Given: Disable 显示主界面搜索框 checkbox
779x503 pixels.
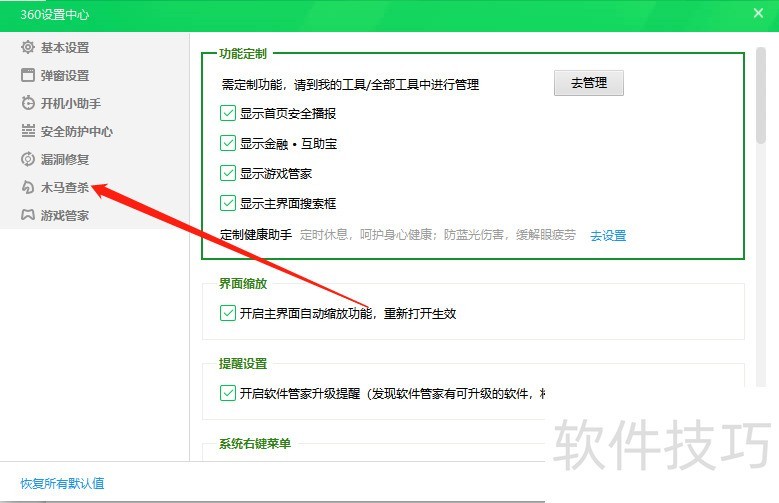Looking at the screenshot, I should pos(228,203).
